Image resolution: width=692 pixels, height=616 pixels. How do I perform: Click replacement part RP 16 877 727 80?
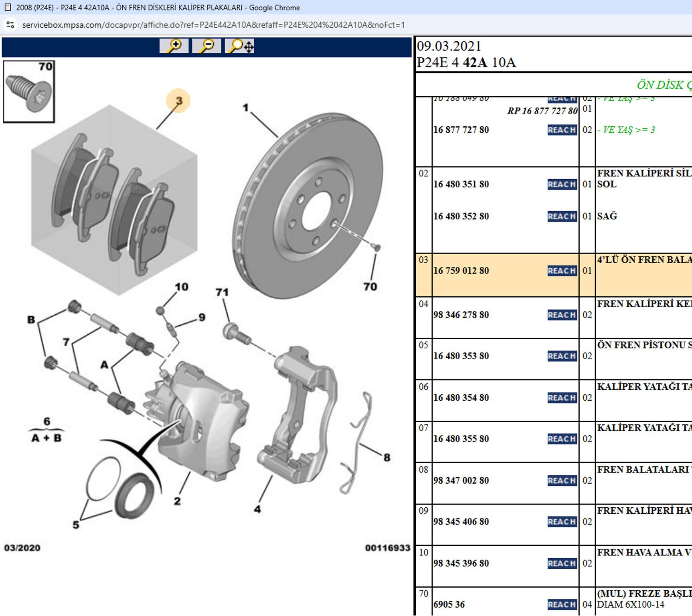[x=542, y=111]
